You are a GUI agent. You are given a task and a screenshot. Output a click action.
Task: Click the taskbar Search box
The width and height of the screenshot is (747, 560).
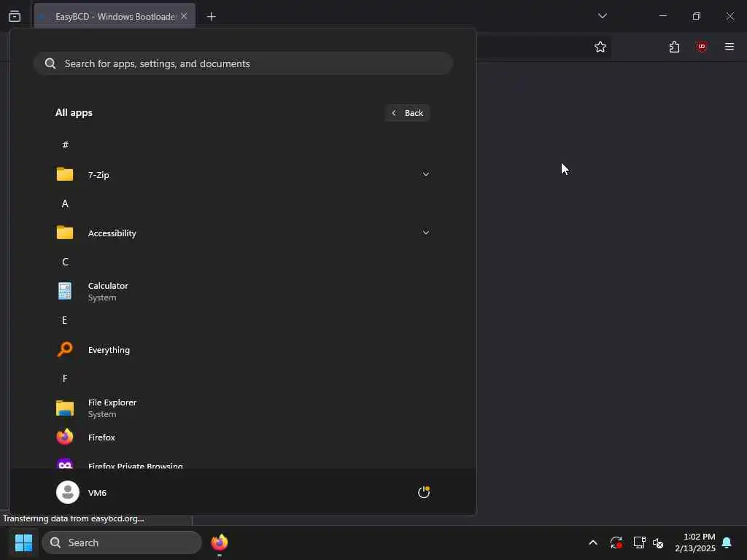pos(122,542)
